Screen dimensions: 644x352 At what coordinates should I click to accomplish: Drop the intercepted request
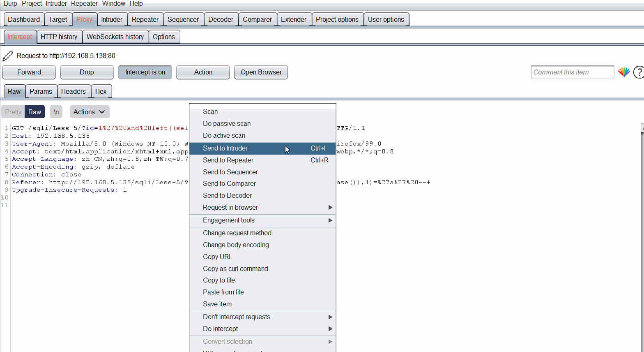(x=87, y=72)
